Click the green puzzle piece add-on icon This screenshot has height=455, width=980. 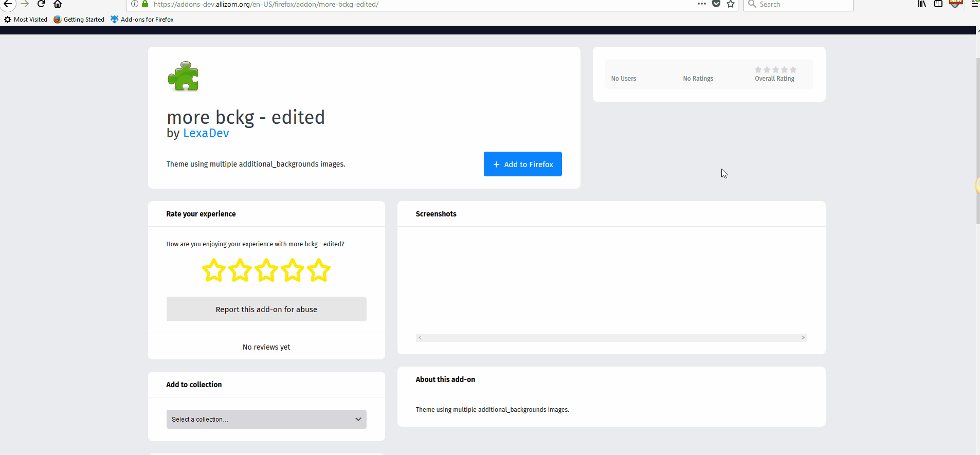coord(183,76)
